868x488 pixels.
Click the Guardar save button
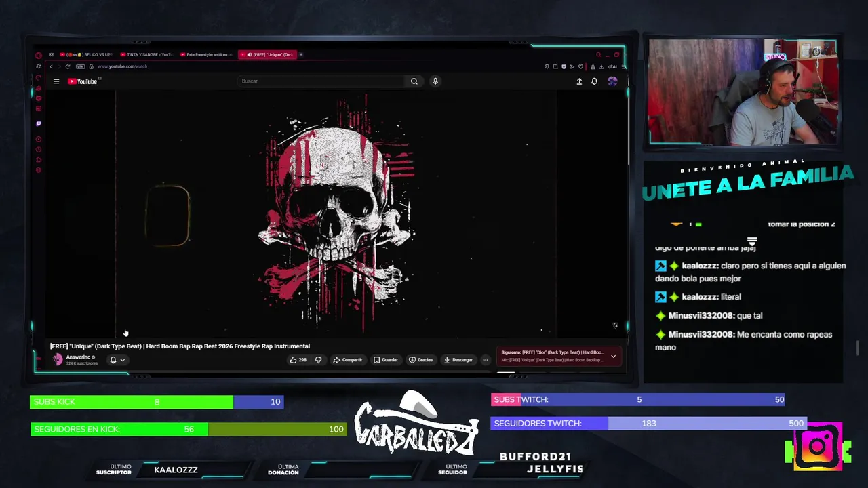(386, 360)
